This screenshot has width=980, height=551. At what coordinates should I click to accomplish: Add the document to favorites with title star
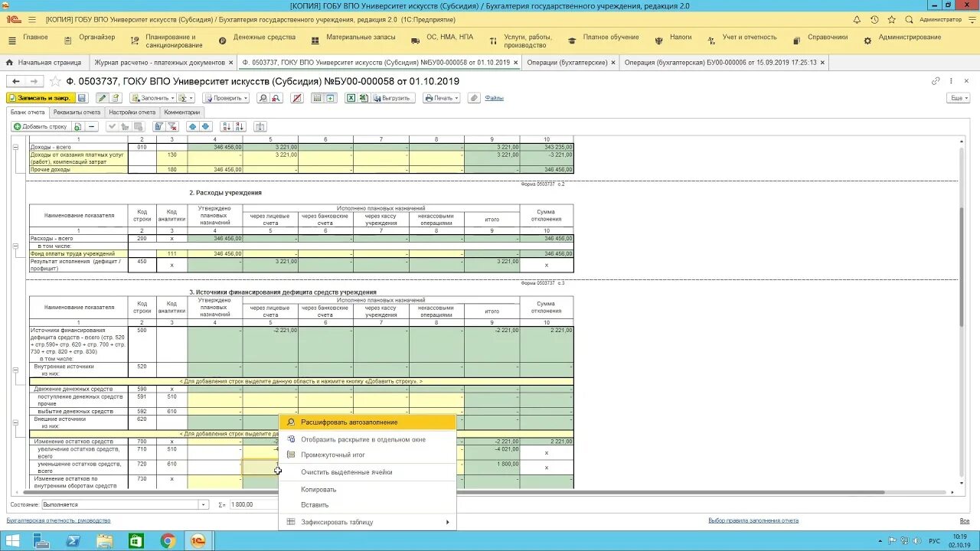click(x=55, y=80)
